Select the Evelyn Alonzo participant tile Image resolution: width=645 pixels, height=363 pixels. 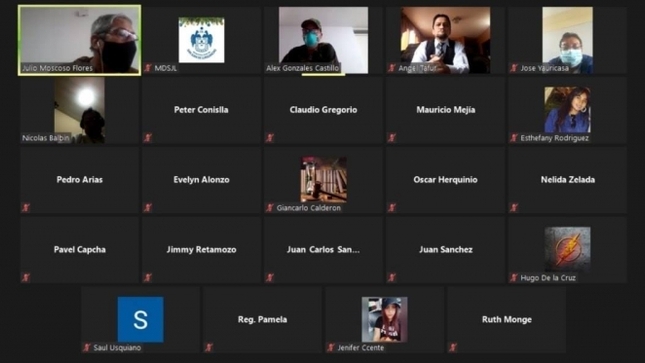202,180
